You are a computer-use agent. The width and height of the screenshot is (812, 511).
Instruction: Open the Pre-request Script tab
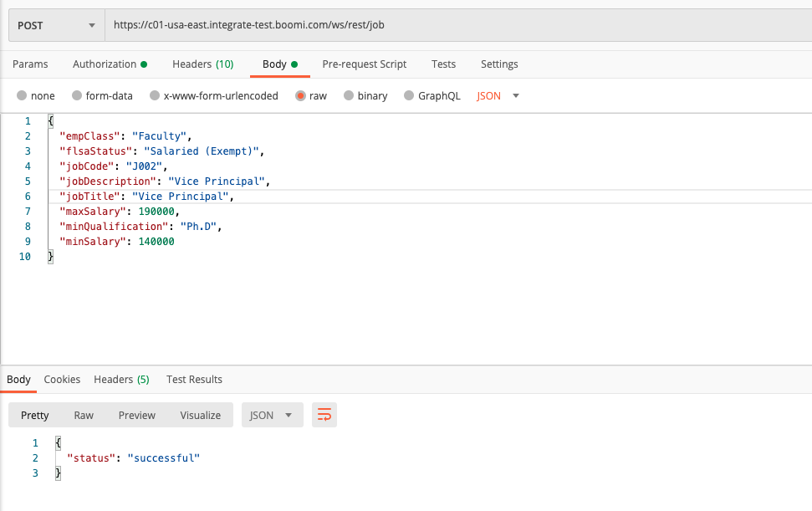point(365,64)
